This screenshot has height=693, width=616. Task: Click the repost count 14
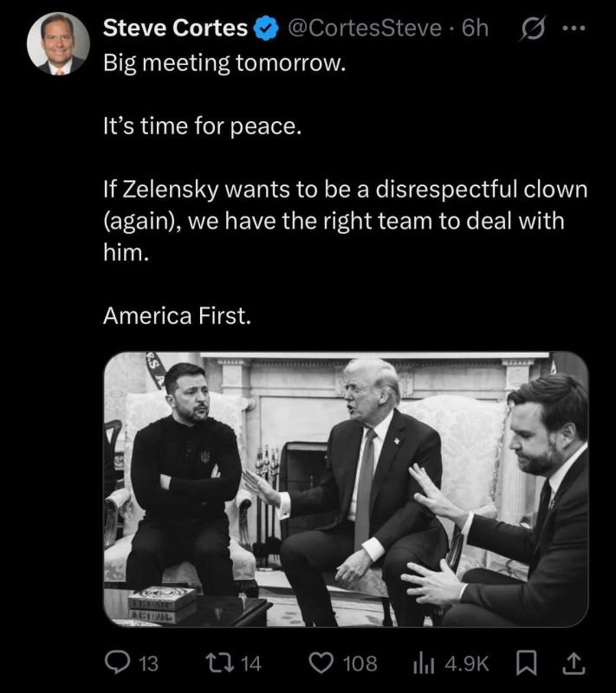tap(250, 664)
